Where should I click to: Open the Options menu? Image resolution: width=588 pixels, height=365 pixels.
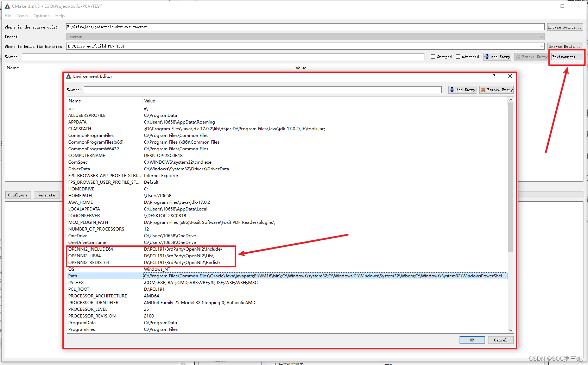[x=42, y=16]
